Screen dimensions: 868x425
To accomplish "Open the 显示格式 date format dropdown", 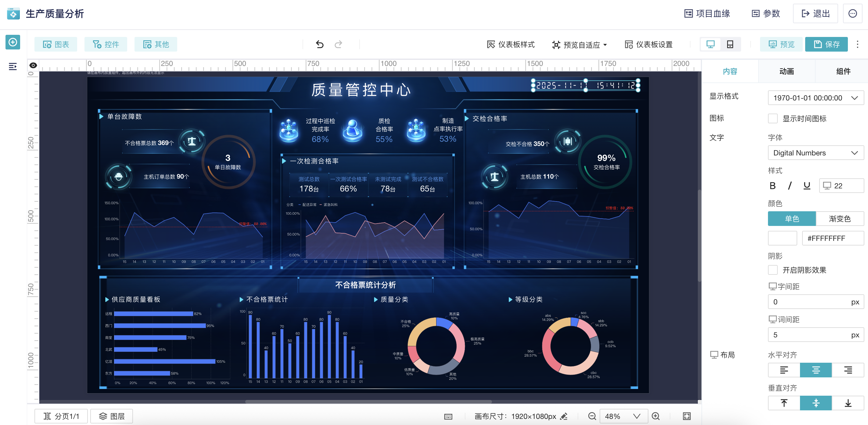I will pos(816,98).
